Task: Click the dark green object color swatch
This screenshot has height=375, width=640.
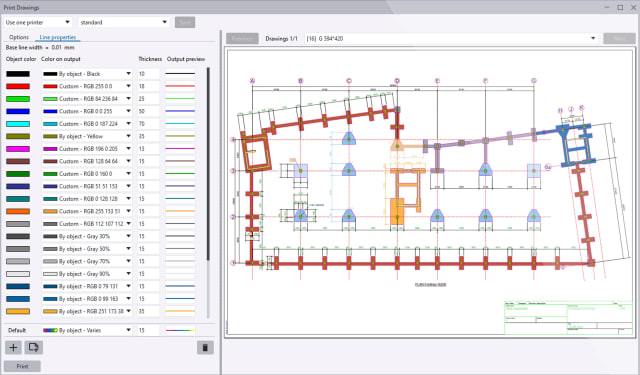Action: coord(18,174)
